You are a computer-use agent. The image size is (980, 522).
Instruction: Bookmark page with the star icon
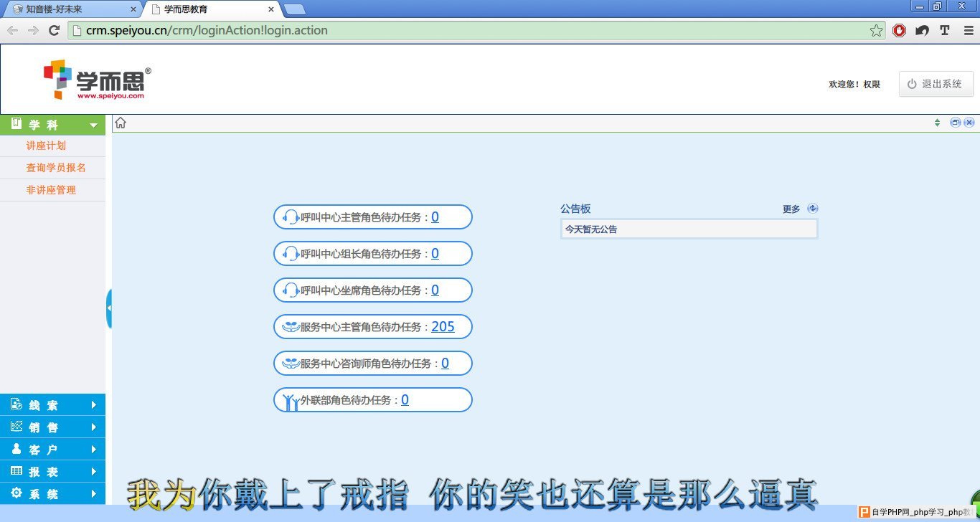(x=876, y=30)
